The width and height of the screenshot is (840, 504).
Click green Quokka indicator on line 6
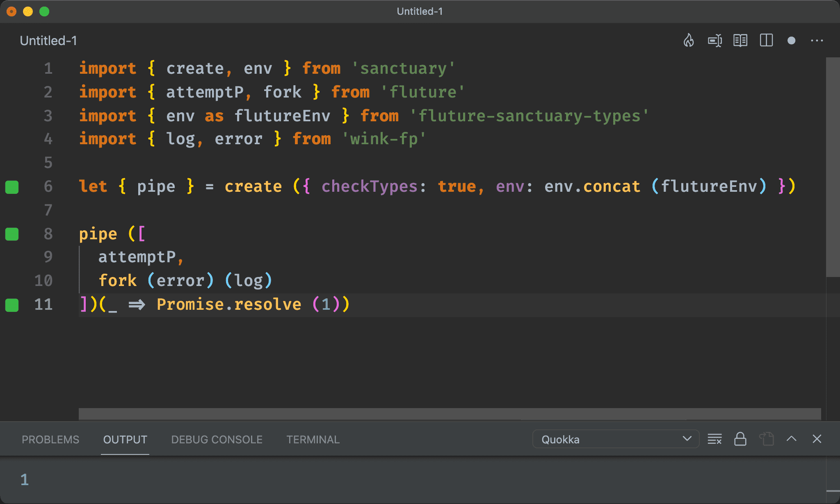coord(12,187)
